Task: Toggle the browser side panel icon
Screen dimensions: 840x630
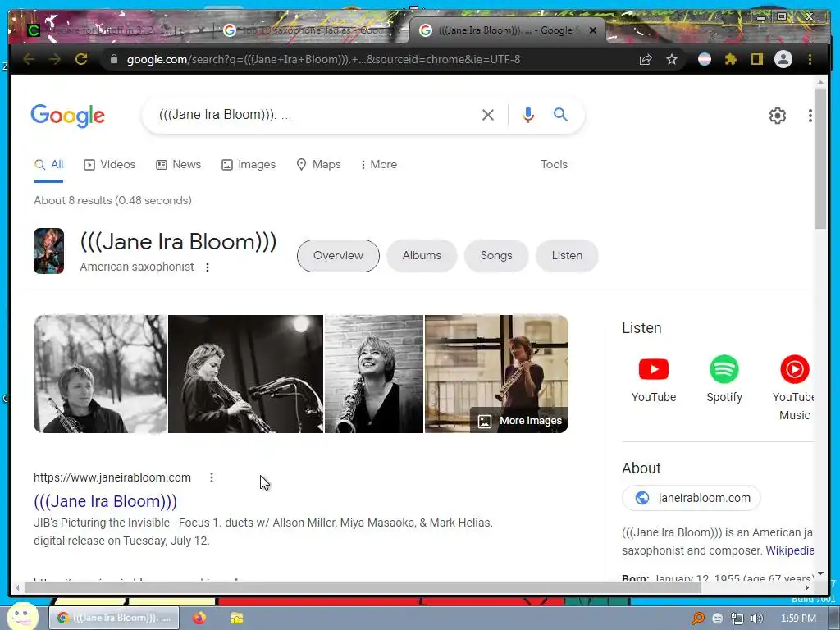Action: click(756, 59)
